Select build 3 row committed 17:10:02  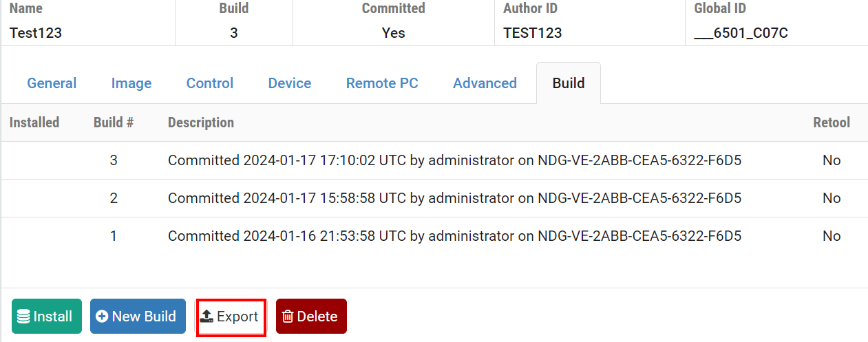454,160
